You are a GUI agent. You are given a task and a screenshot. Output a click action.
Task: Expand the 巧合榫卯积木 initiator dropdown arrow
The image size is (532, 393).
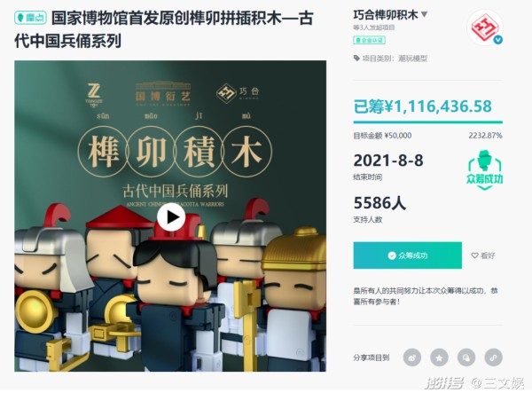[x=424, y=14]
